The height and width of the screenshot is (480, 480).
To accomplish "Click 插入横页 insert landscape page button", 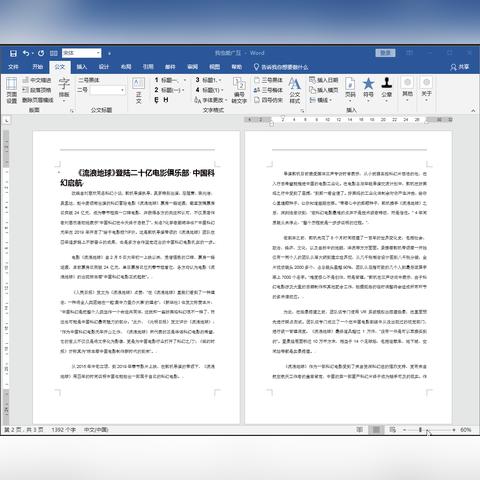I will pos(324,90).
